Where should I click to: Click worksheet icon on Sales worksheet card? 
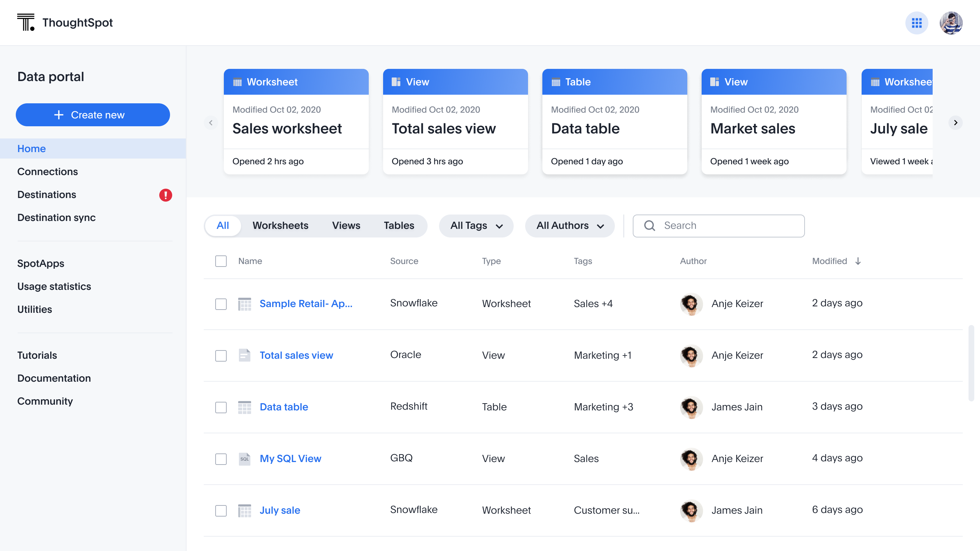(237, 82)
